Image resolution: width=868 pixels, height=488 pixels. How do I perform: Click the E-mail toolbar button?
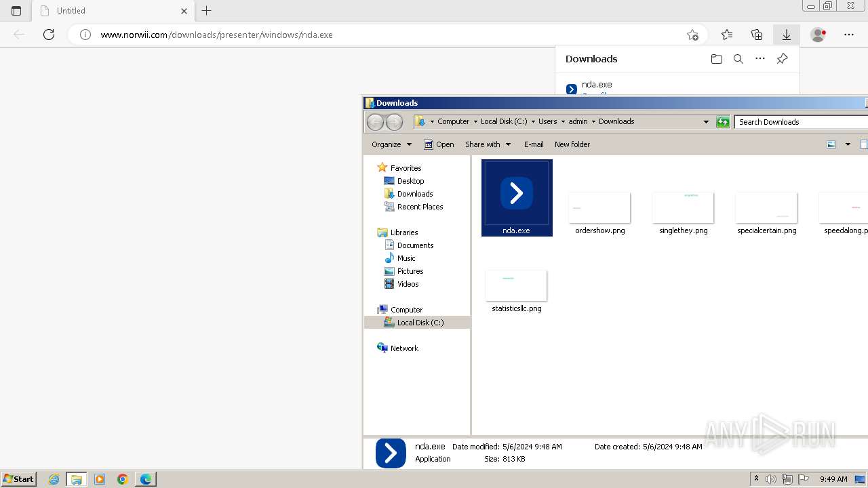[x=534, y=144]
